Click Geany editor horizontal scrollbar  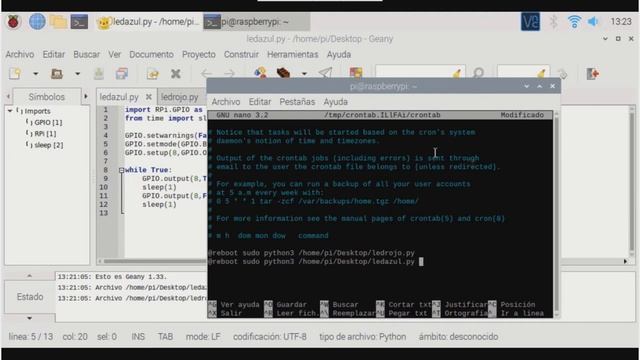tap(155, 261)
